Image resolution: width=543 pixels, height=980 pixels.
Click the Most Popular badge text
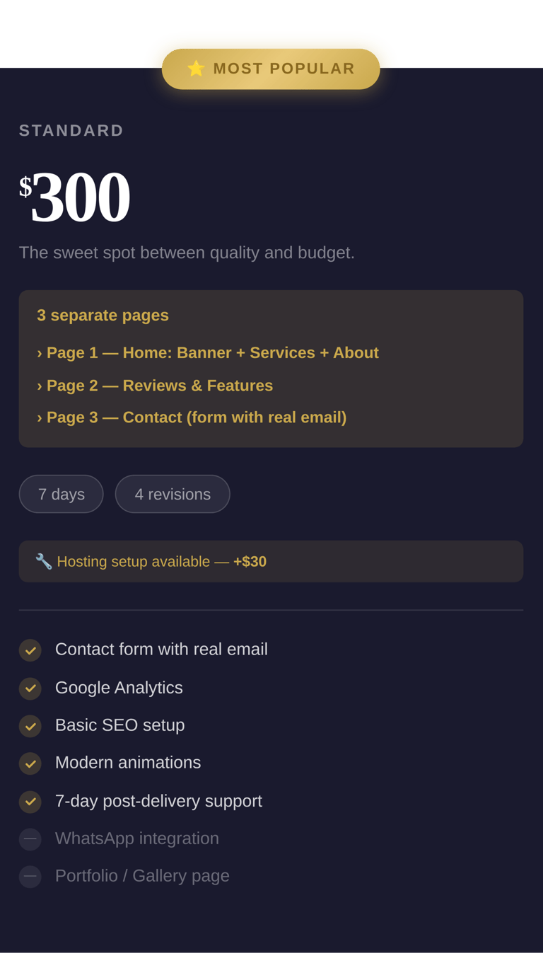[284, 69]
